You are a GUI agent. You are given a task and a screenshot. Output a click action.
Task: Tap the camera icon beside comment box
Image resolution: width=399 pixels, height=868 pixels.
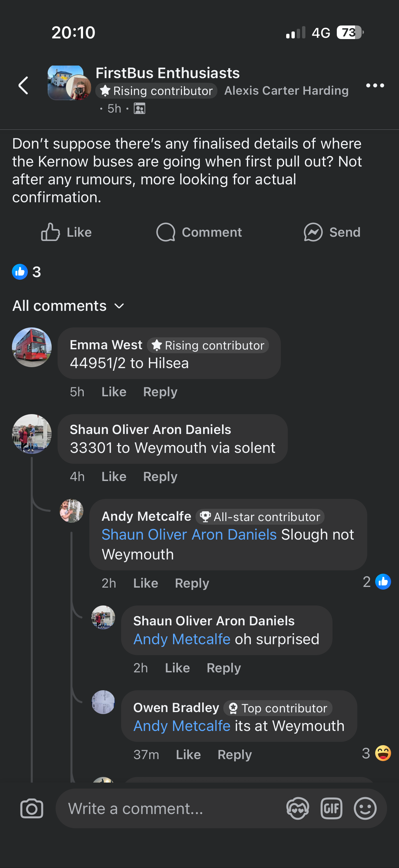click(32, 808)
